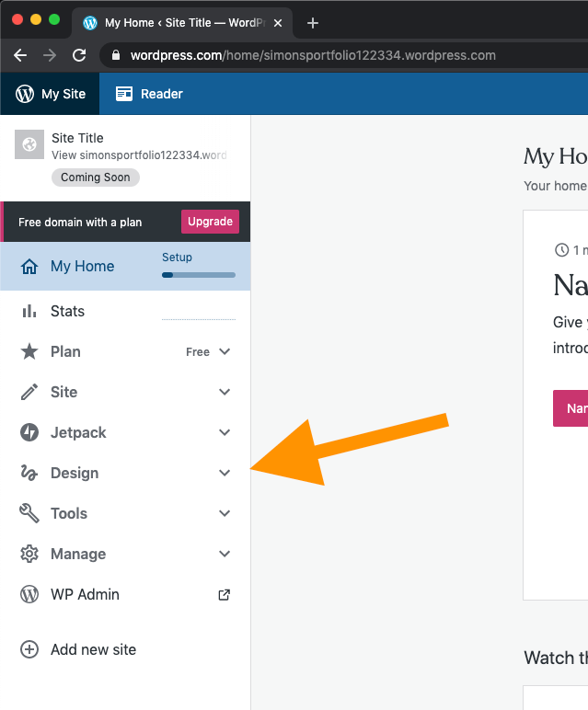Reload the page with the refresh icon
Viewport: 588px width, 710px height.
79,55
